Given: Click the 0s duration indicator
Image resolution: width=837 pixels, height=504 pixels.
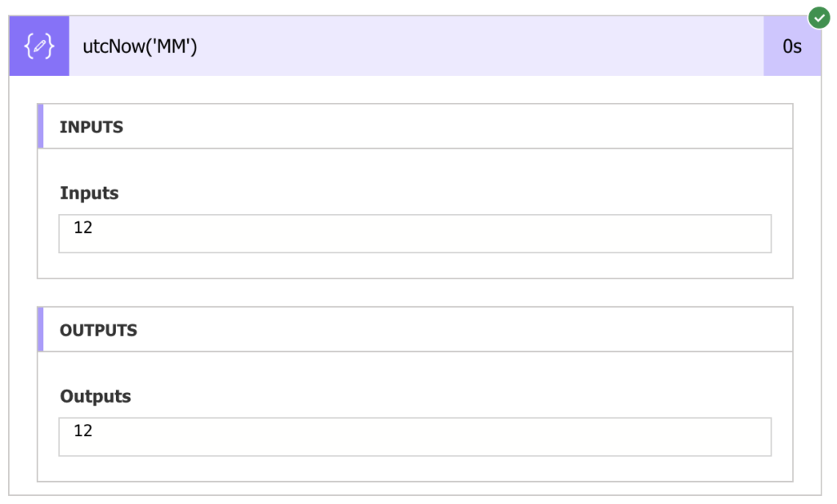Looking at the screenshot, I should coord(791,47).
